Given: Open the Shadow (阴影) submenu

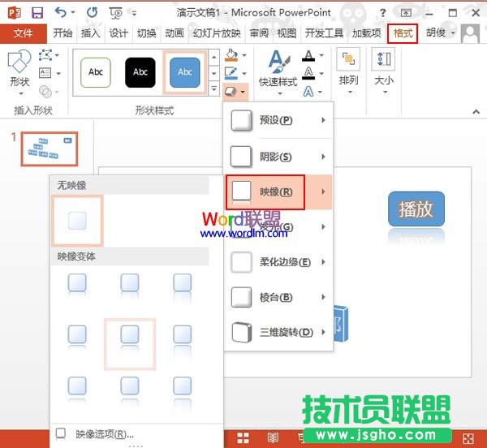Looking at the screenshot, I should point(278,157).
